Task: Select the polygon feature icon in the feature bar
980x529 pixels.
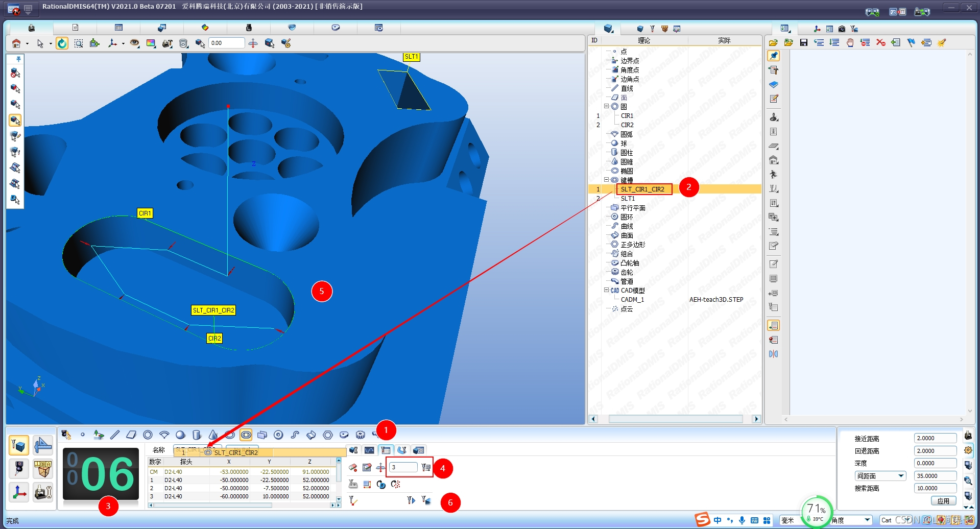Action: click(x=328, y=435)
